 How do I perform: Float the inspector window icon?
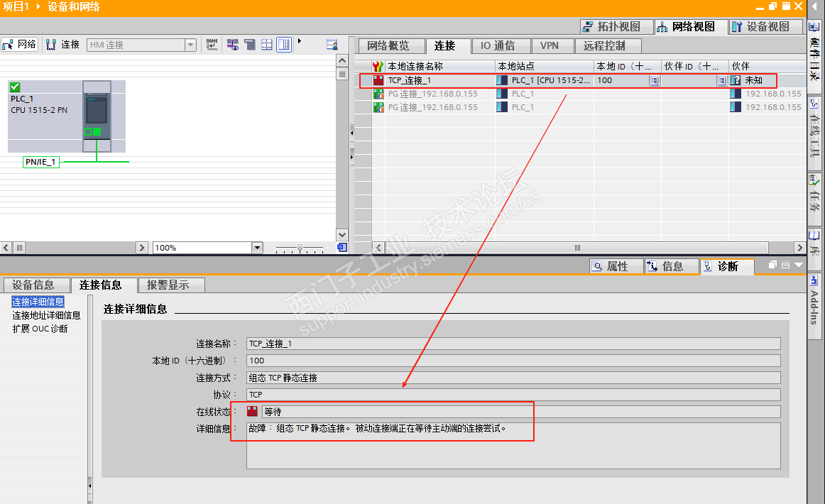[772, 265]
